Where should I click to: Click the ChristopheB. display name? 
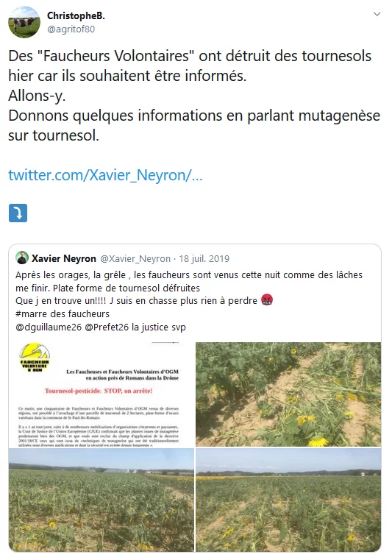point(76,15)
